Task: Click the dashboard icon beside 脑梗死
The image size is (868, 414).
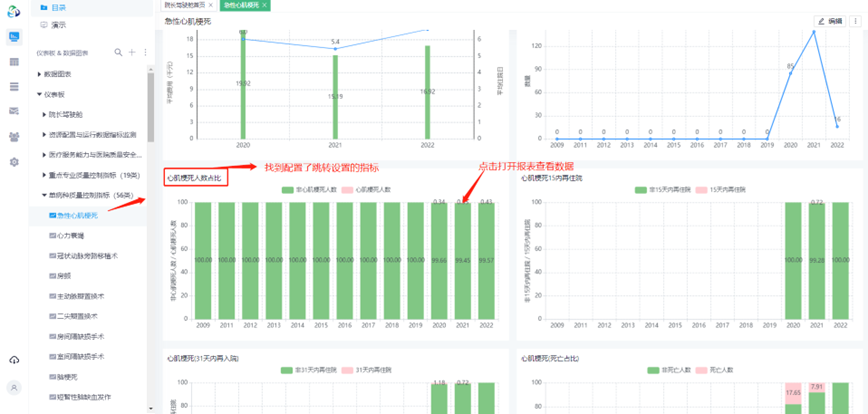Action: coord(53,376)
